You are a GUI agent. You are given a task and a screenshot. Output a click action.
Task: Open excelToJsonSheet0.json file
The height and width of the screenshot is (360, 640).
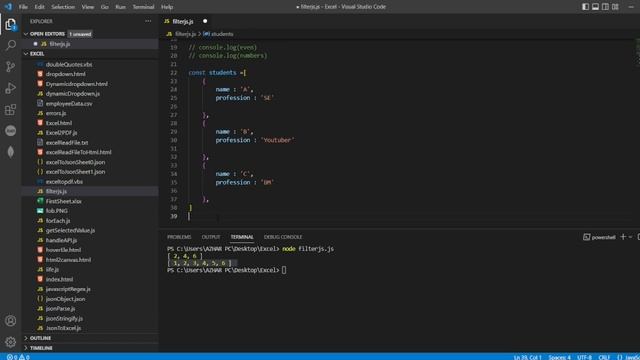[x=75, y=162]
